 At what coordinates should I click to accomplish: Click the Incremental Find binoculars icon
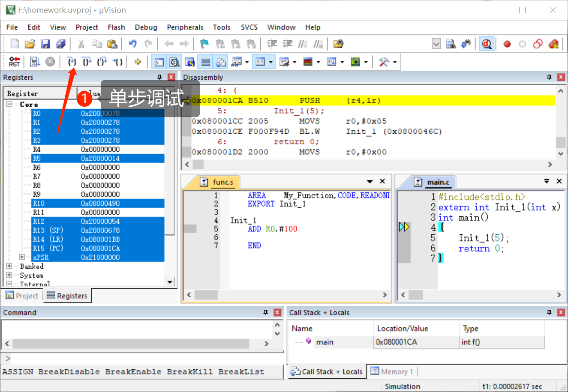[466, 44]
